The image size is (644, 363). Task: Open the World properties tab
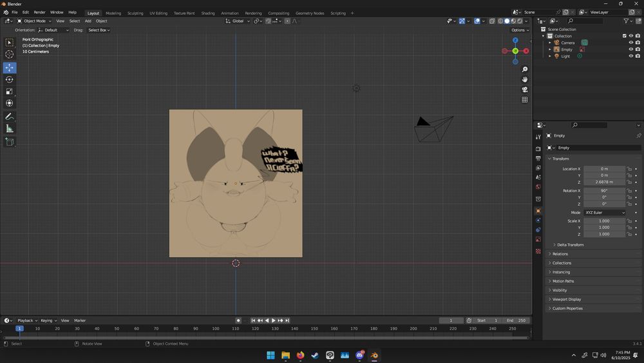(538, 186)
